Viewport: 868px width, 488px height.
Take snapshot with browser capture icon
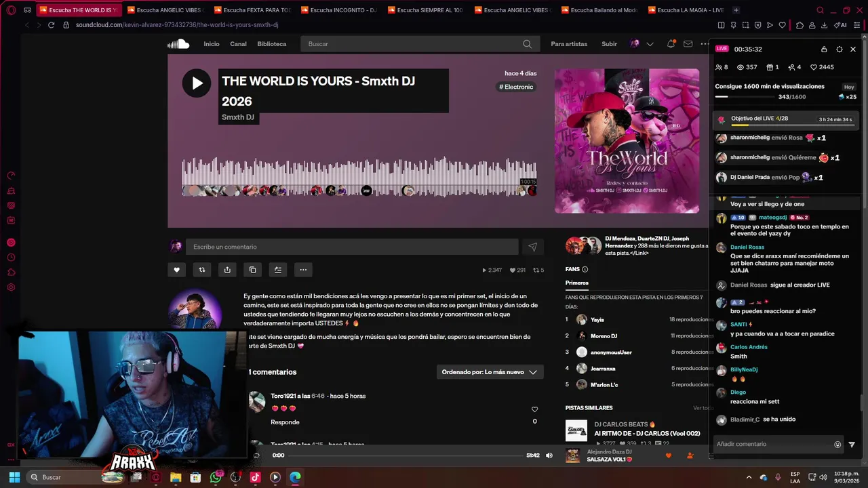pos(745,25)
